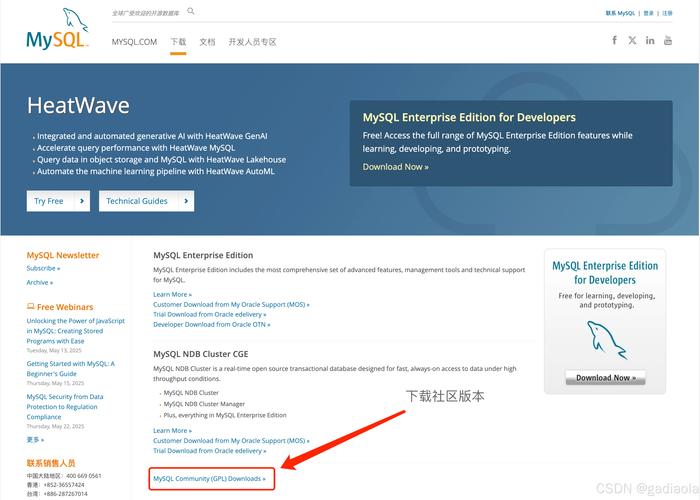Expand webinars list with 更多 link
The image size is (700, 500).
coord(35,439)
